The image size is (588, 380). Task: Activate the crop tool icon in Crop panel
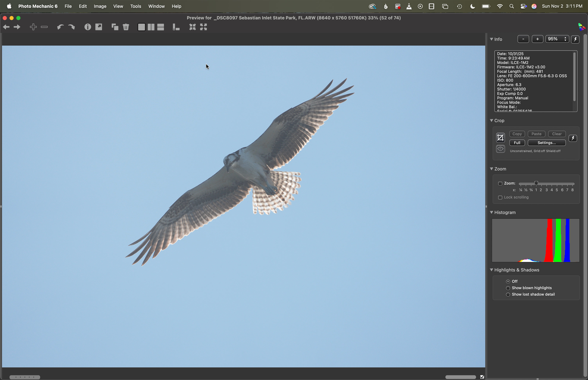pos(500,138)
